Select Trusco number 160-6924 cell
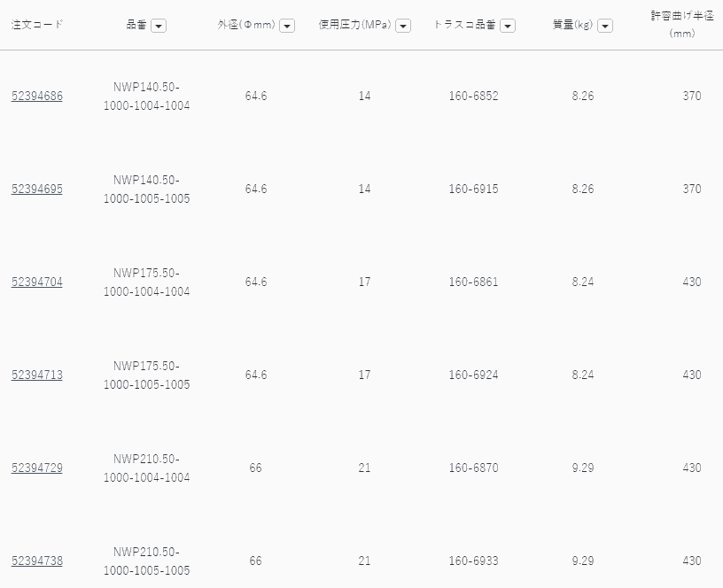 point(473,375)
